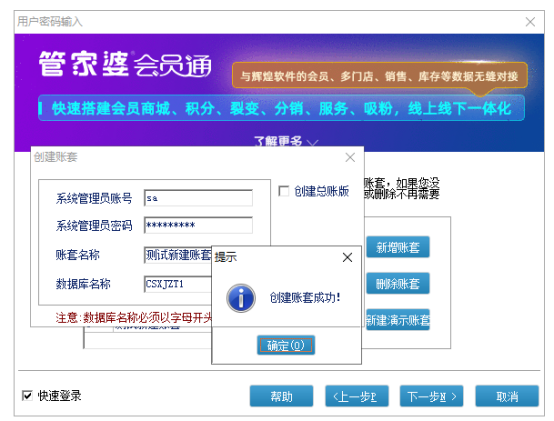
Task: Click the orange 与辉煌软件 banner bubble
Action: 380,76
